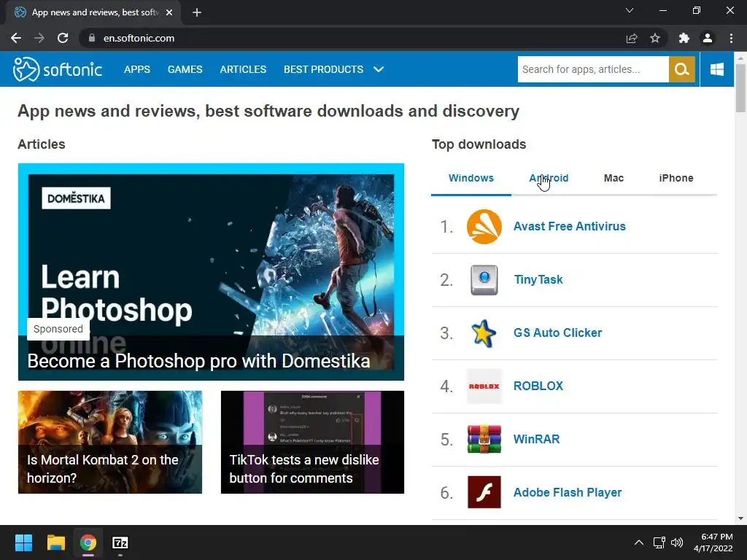Open the TinyTask link

pyautogui.click(x=538, y=280)
